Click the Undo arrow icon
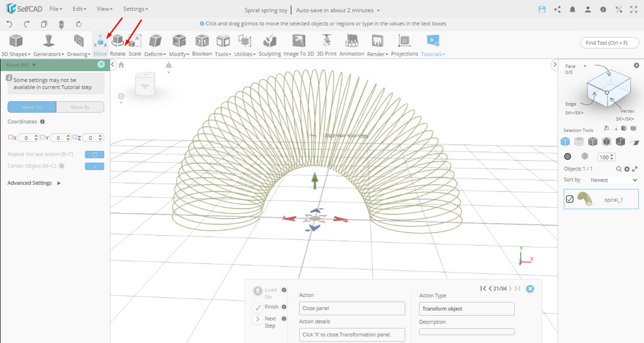Viewport: 644px width, 343px height. (x=10, y=24)
